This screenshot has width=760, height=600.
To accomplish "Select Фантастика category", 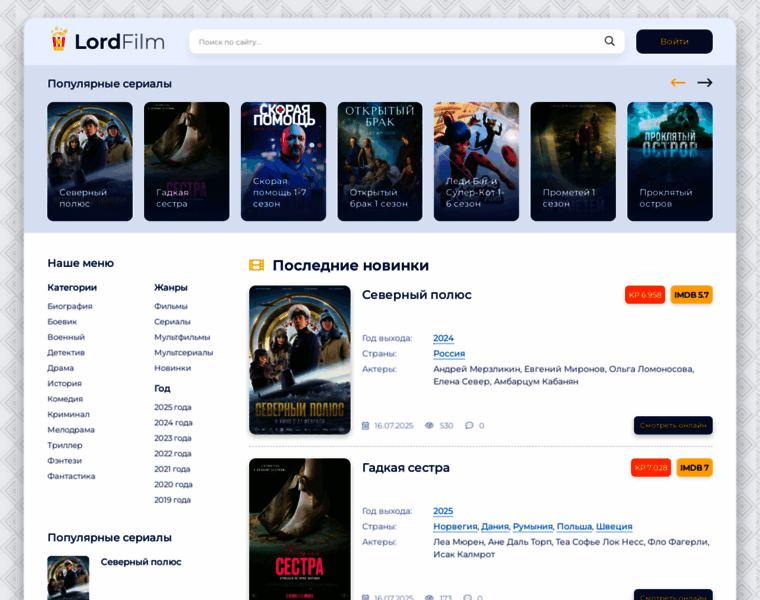I will [71, 476].
